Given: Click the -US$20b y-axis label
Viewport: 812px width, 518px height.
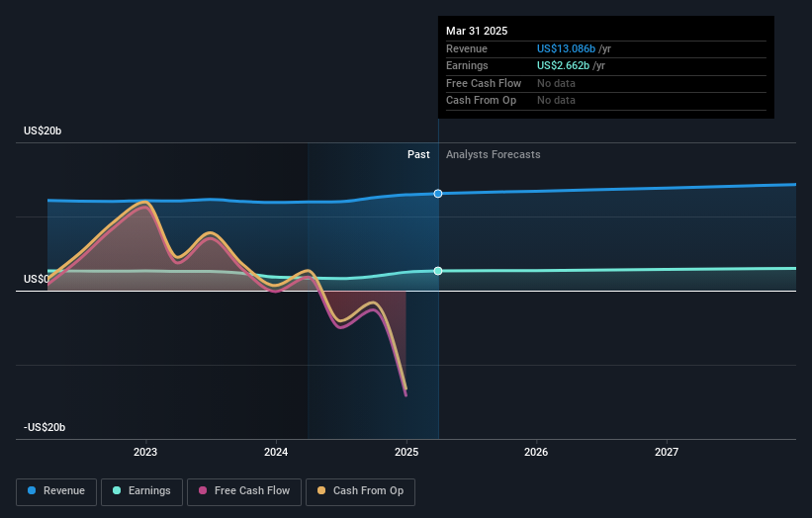Looking at the screenshot, I should click(x=45, y=427).
